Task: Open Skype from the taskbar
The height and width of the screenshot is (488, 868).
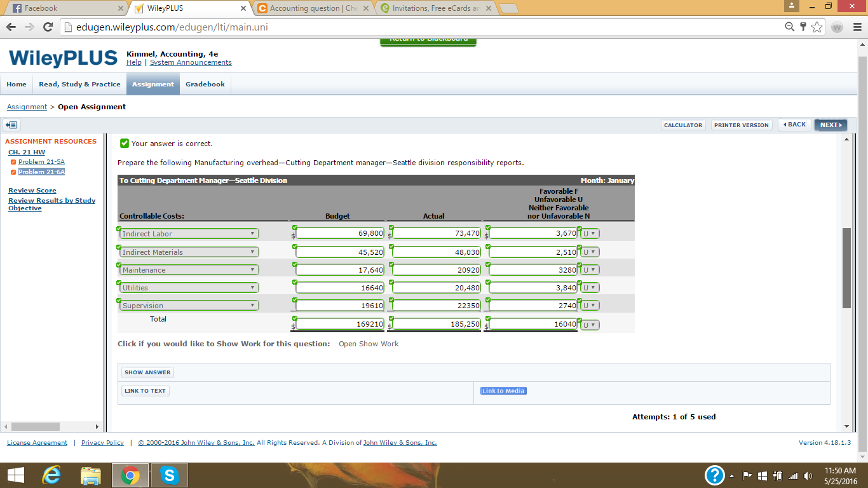Action: (169, 475)
